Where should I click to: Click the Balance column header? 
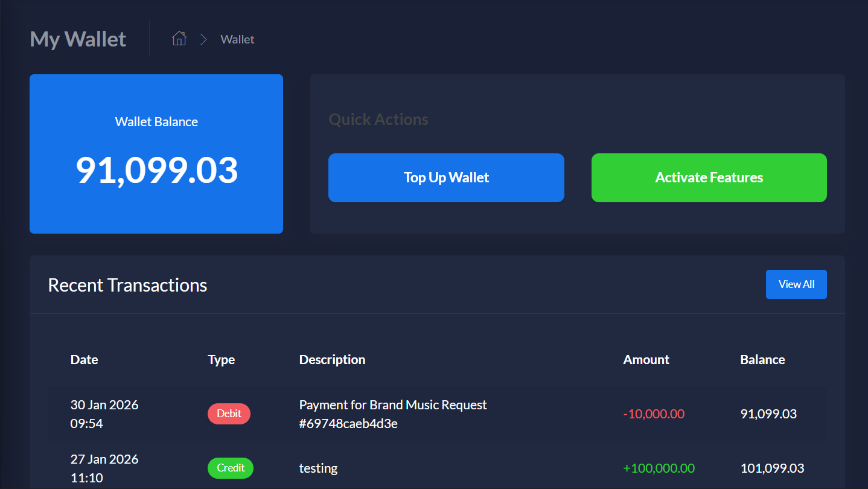point(762,360)
